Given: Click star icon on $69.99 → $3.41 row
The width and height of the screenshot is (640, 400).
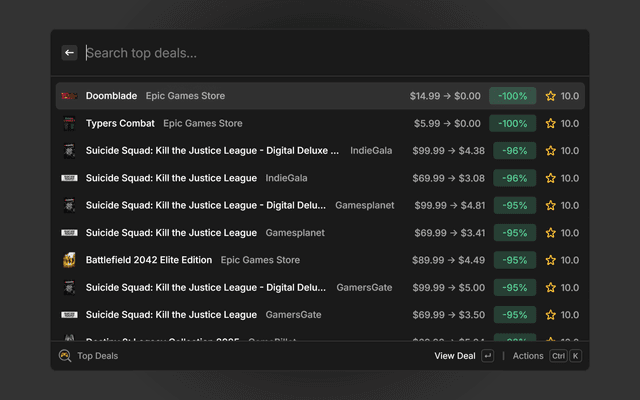Looking at the screenshot, I should (x=551, y=233).
